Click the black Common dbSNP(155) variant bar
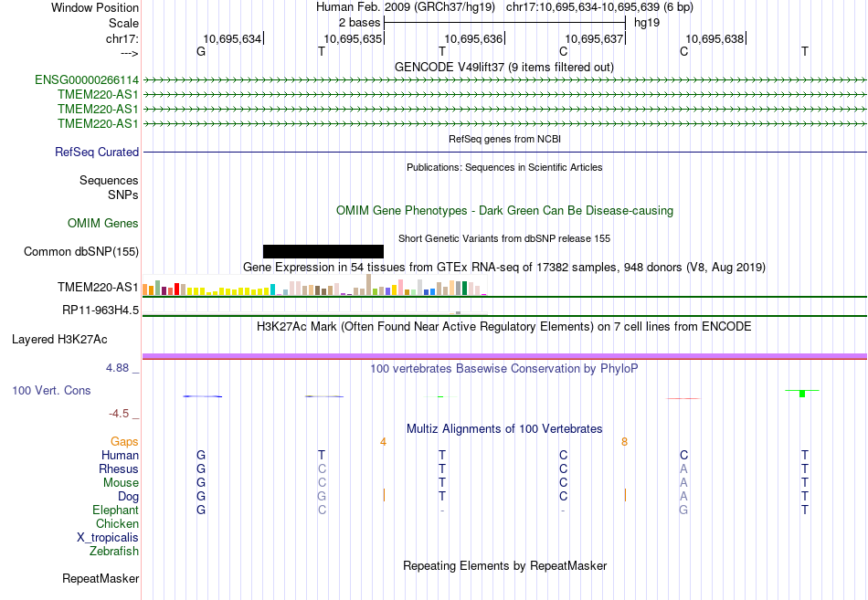Viewport: 868px width, 600px height. 323,251
